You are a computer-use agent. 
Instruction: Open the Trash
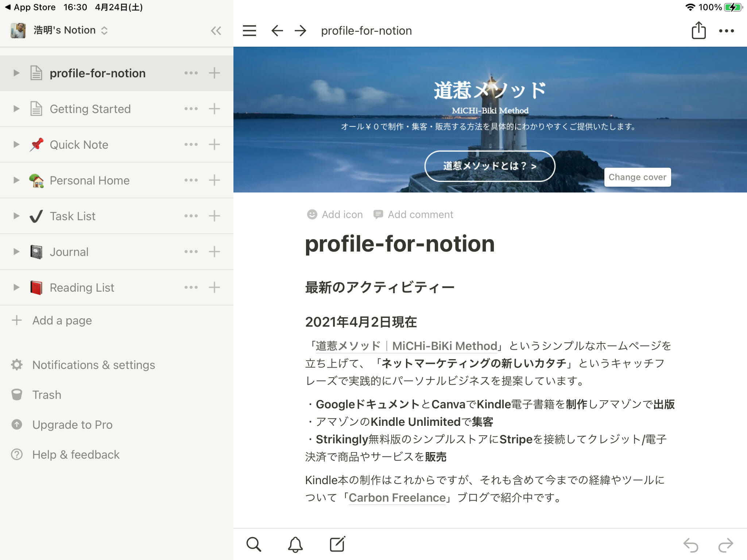tap(36, 395)
